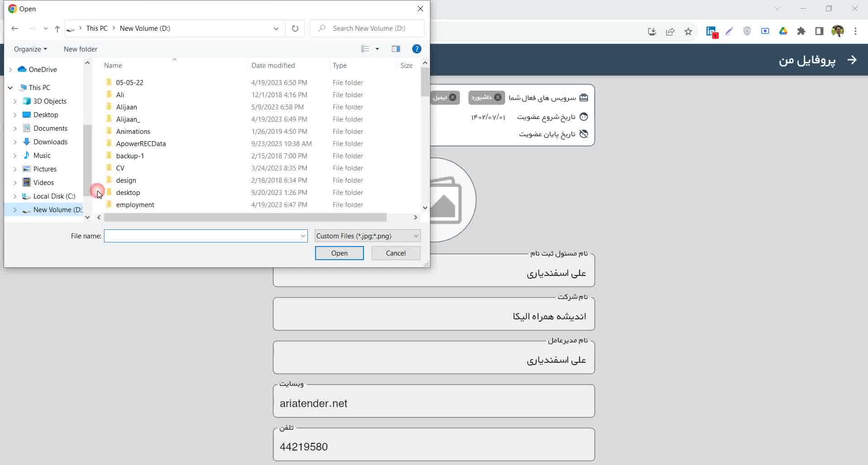Sort by Size column header
Image resolution: width=868 pixels, height=465 pixels.
click(x=406, y=66)
